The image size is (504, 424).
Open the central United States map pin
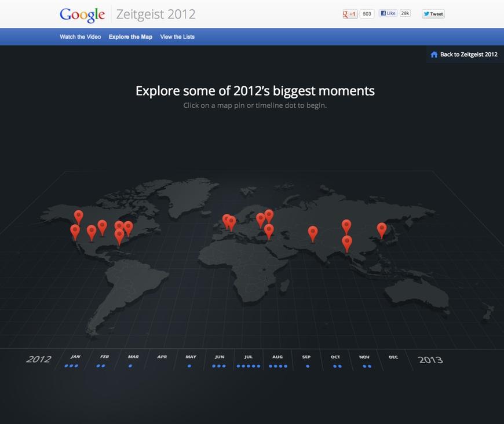coord(102,226)
